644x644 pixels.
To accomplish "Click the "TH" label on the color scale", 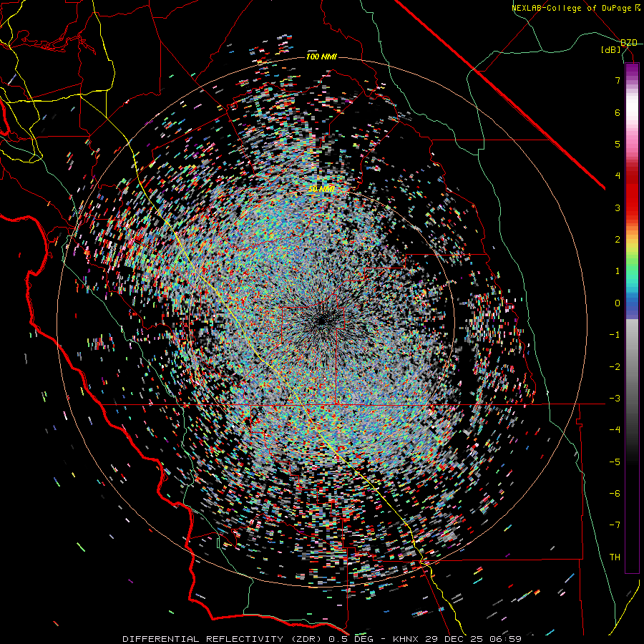I will pyautogui.click(x=615, y=557).
